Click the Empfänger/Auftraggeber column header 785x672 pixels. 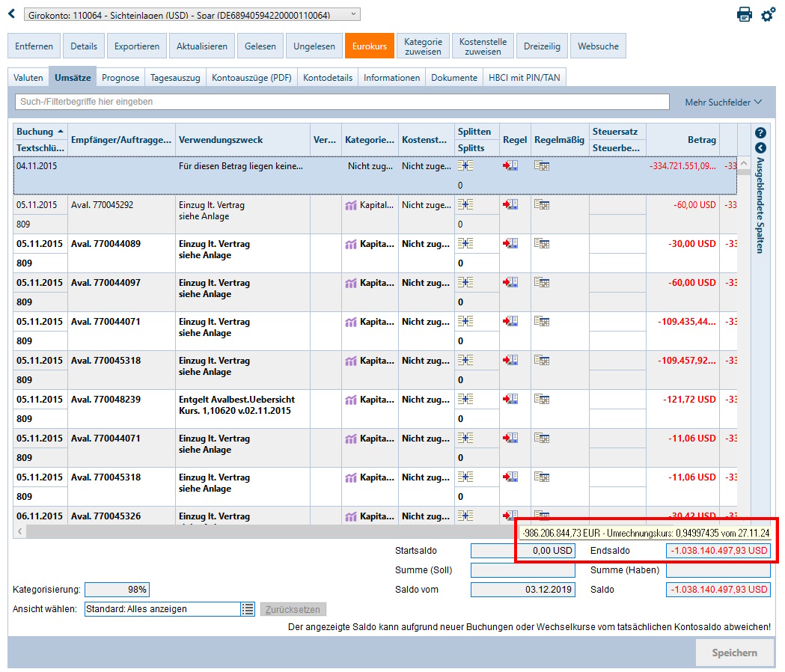click(x=121, y=140)
